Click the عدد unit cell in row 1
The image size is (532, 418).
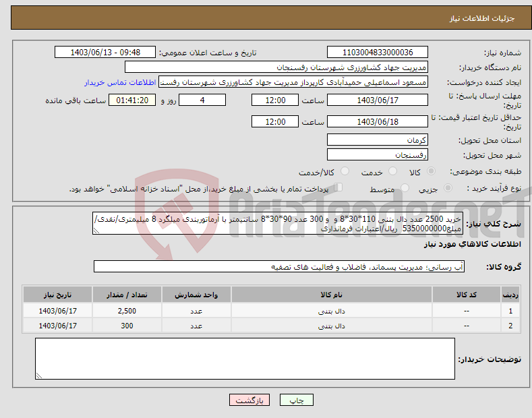pos(196,311)
